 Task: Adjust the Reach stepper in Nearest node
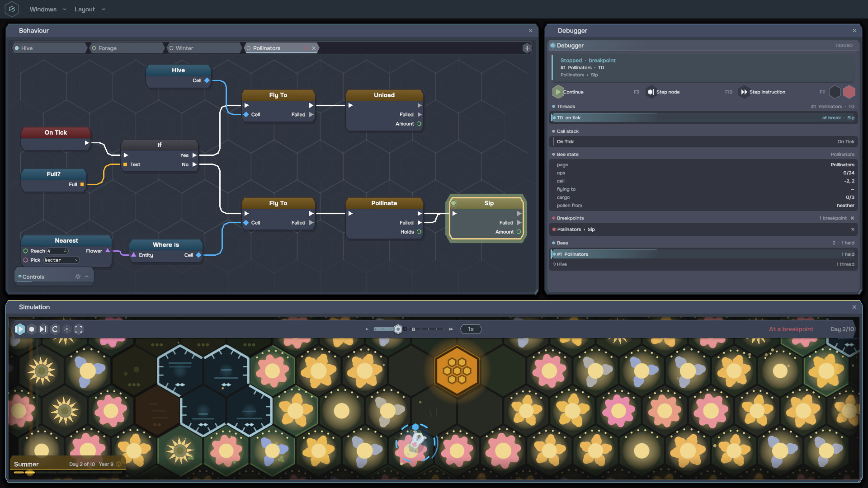(x=66, y=251)
